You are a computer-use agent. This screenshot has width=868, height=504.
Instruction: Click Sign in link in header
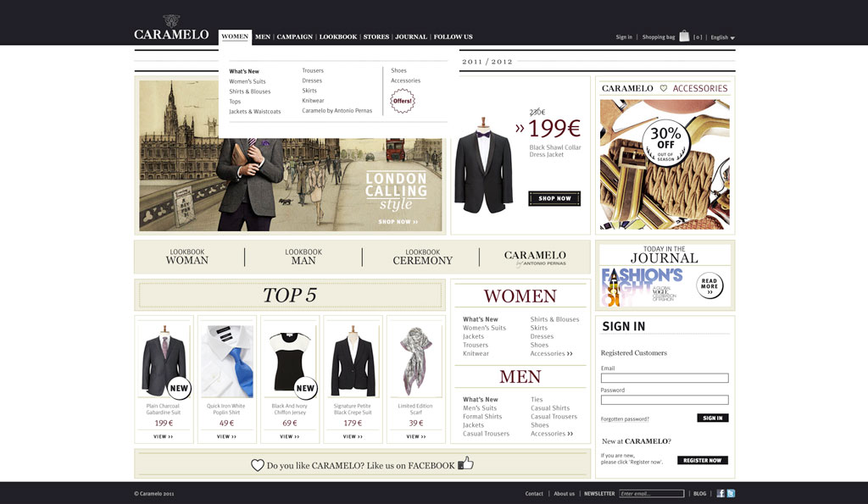click(624, 37)
